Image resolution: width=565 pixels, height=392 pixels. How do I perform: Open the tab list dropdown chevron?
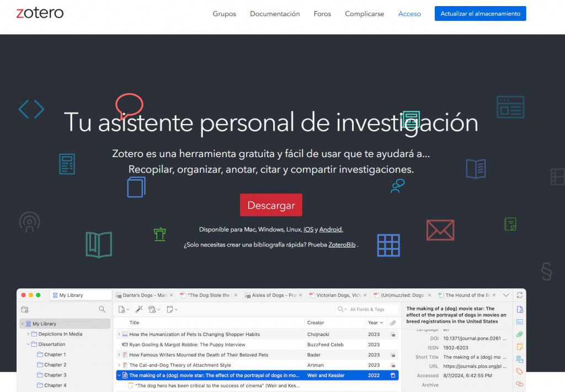pos(506,295)
